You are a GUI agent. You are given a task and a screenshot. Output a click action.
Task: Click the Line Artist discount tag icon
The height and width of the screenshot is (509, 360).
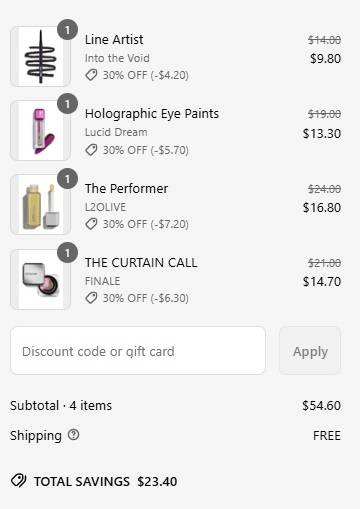coord(91,75)
